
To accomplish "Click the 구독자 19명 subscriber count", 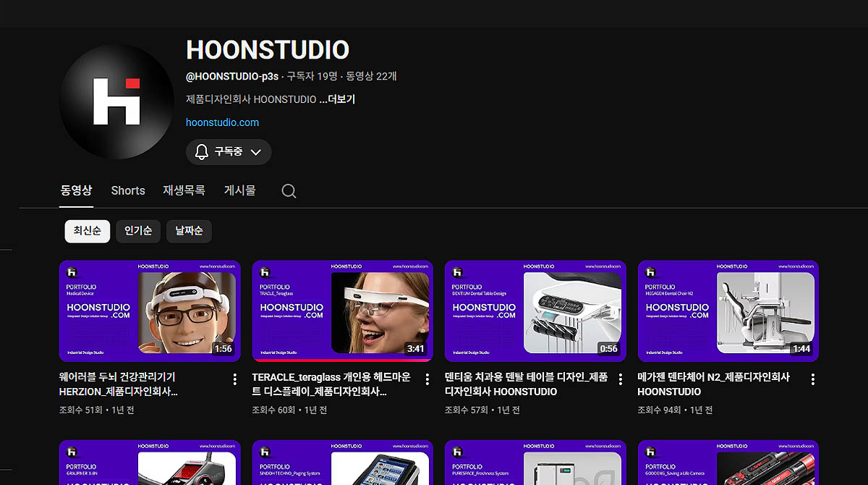I will click(x=312, y=76).
